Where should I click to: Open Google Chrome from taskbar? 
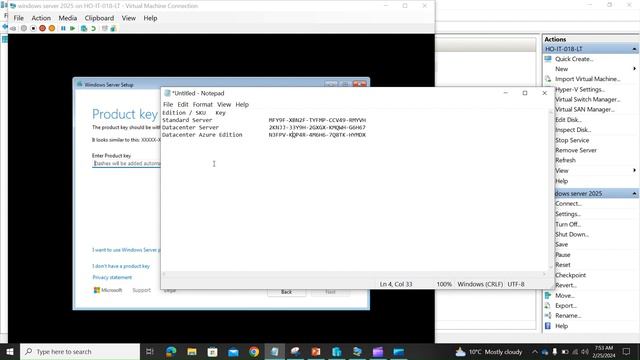[254, 351]
